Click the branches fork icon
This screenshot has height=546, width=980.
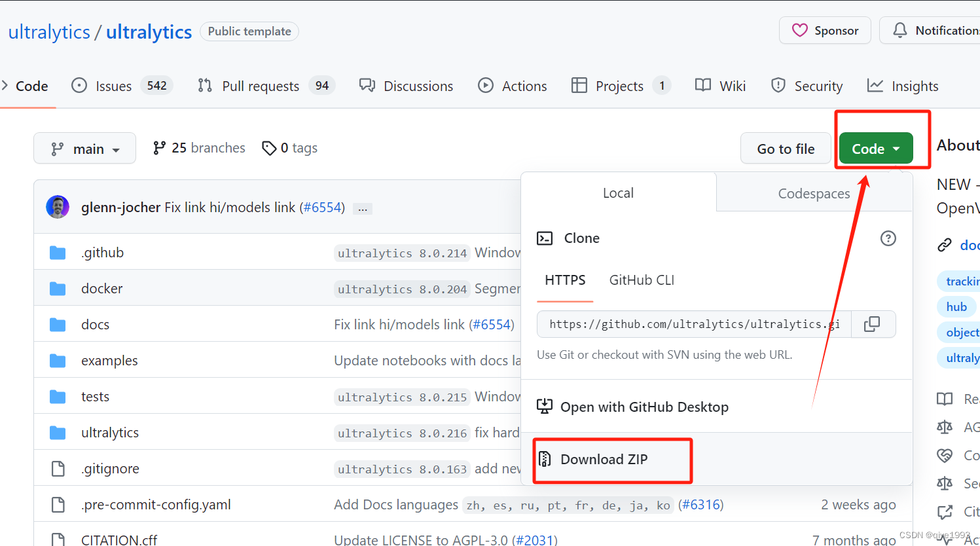tap(159, 148)
